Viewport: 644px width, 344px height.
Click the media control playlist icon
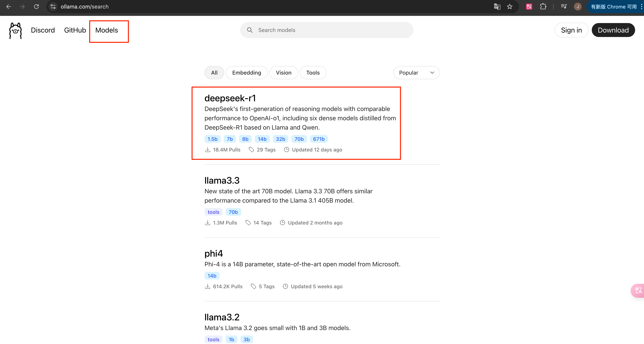click(564, 7)
